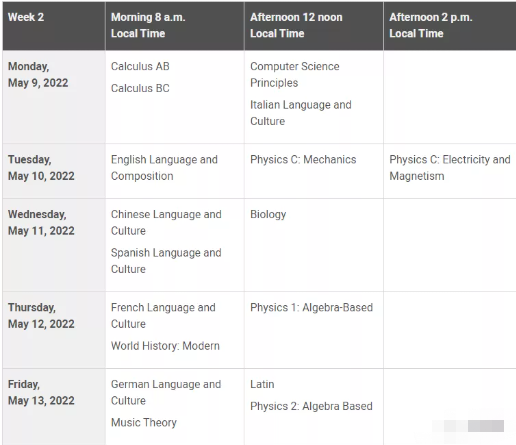516x445 pixels.
Task: Select the Biology exam entry
Action: [268, 214]
